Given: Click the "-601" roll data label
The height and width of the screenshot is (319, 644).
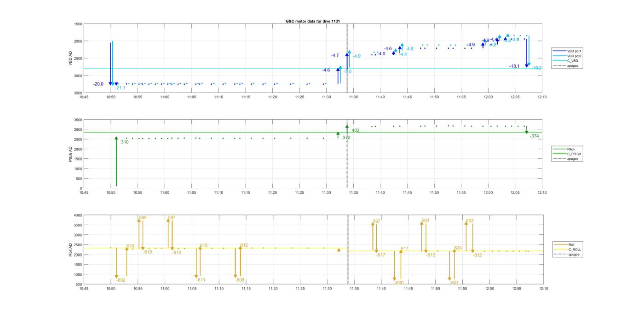Looking at the screenshot, I should [x=454, y=283].
